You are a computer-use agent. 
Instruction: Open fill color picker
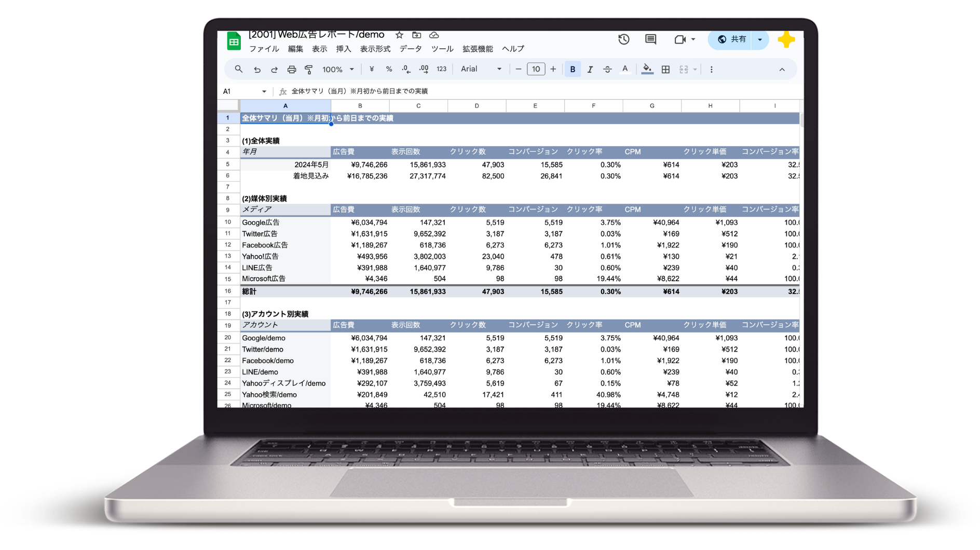point(647,69)
